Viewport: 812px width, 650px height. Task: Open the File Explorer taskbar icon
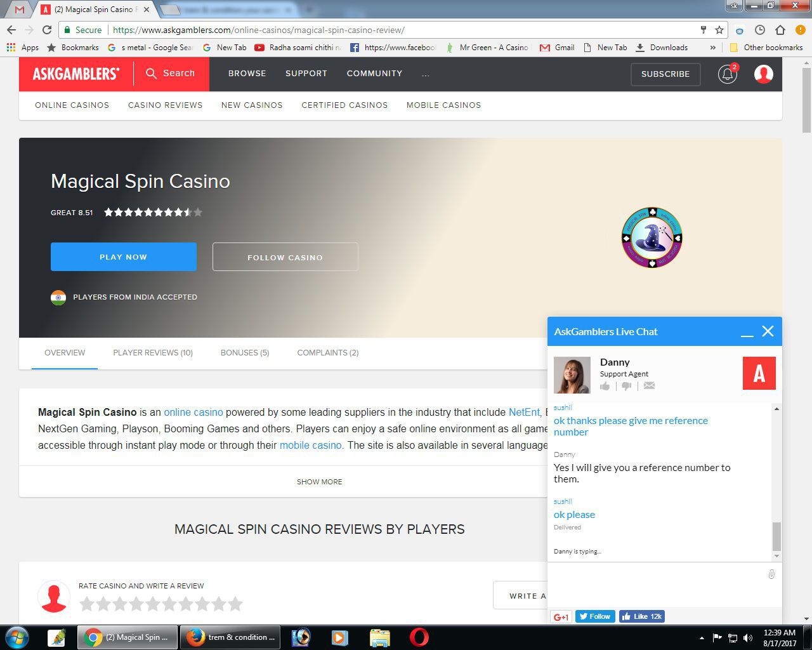(x=379, y=637)
